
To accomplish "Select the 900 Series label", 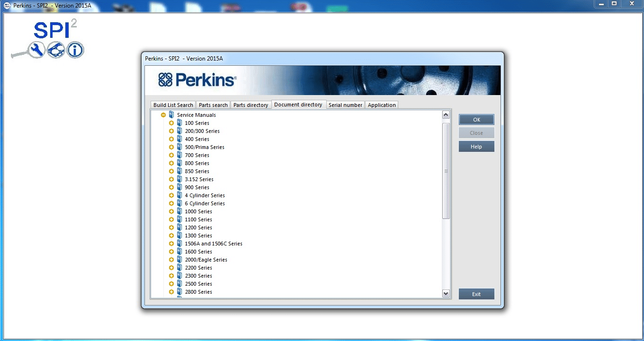I will pyautogui.click(x=197, y=187).
